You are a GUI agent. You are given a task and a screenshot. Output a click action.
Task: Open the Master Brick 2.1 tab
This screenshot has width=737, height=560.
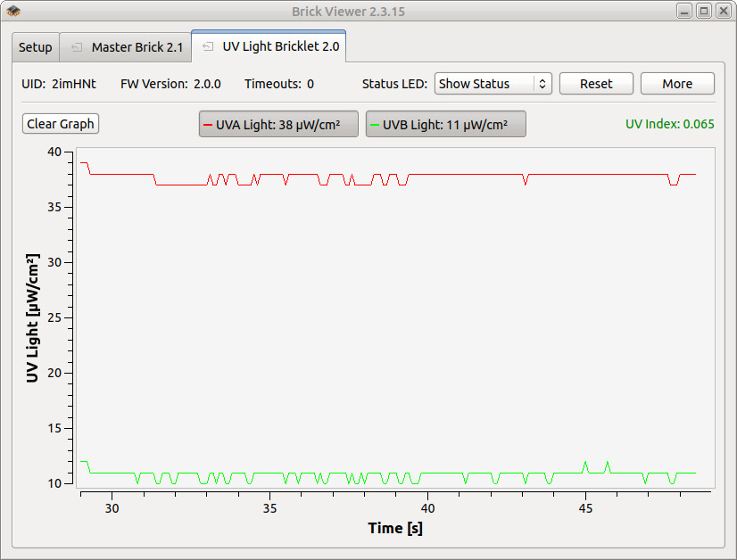(x=126, y=47)
